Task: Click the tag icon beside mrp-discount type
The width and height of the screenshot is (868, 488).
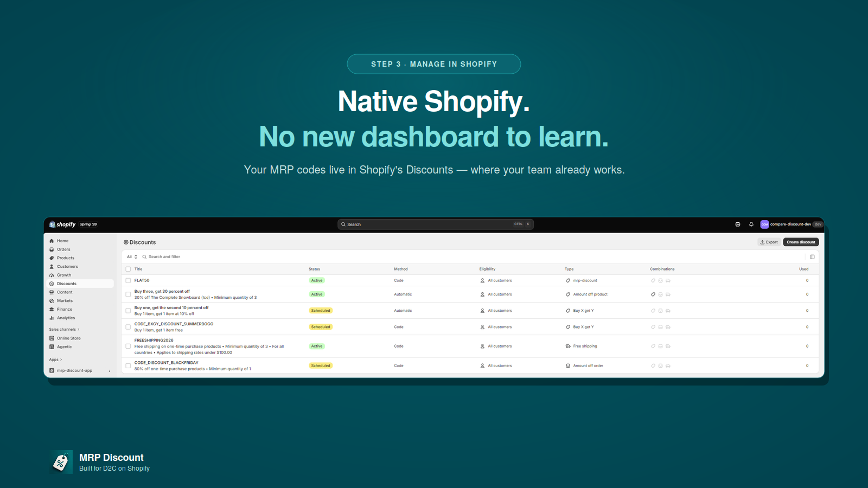Action: coord(568,281)
